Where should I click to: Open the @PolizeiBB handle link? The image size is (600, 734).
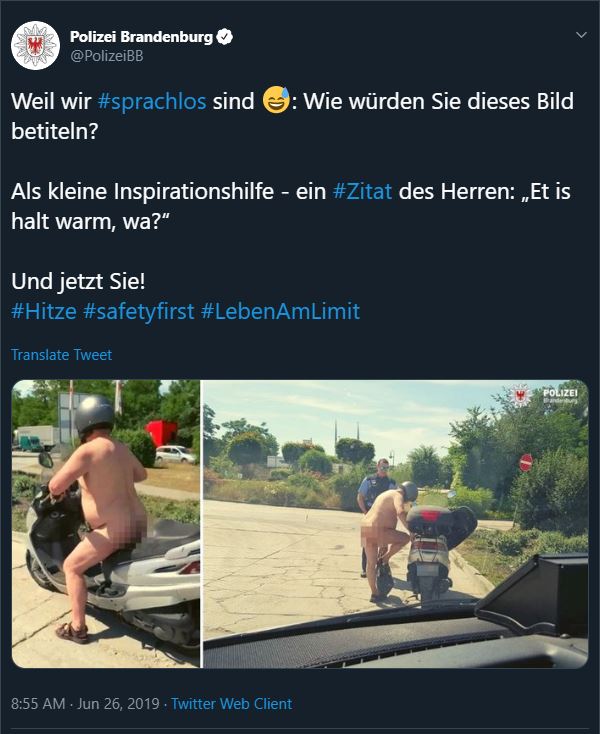click(107, 56)
